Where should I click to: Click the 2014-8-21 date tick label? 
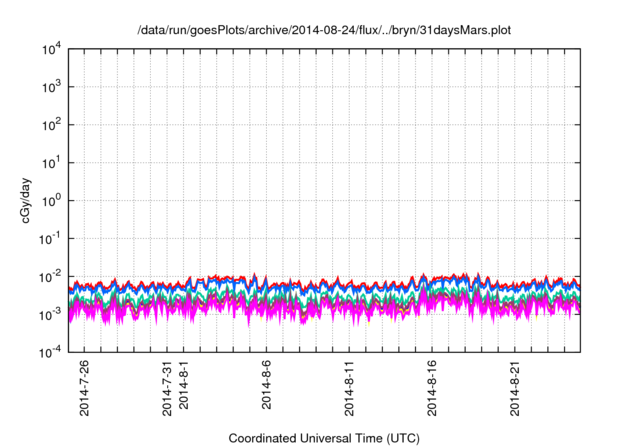pyautogui.click(x=515, y=388)
